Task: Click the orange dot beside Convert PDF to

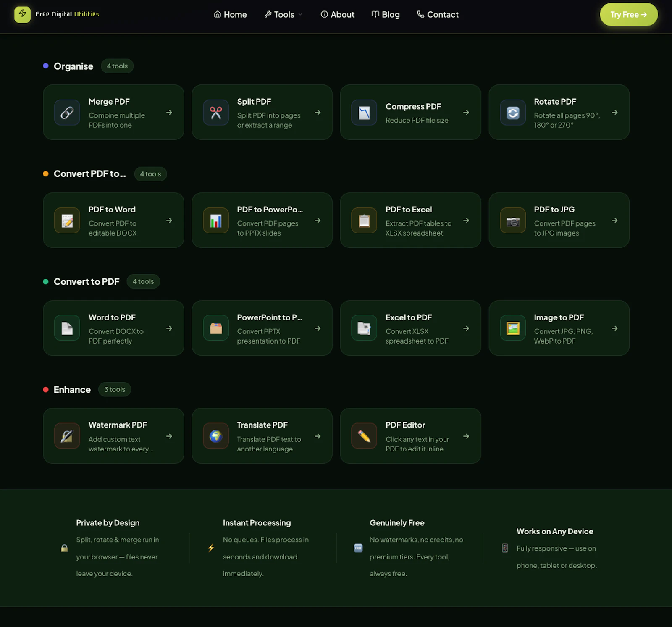Action: pyautogui.click(x=46, y=174)
